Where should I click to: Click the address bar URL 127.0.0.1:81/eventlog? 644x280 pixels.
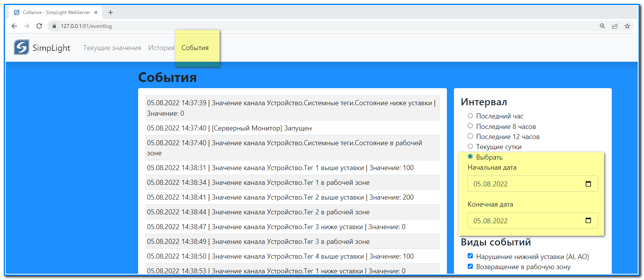click(86, 26)
